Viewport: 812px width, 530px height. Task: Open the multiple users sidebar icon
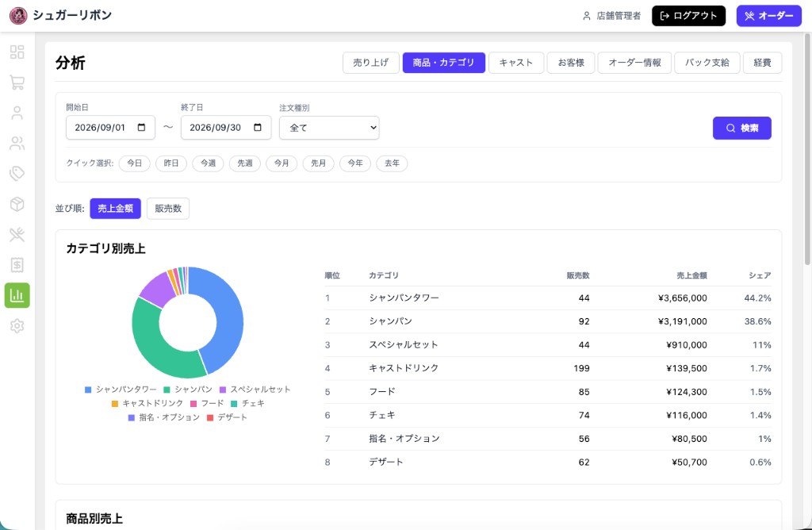(x=17, y=144)
